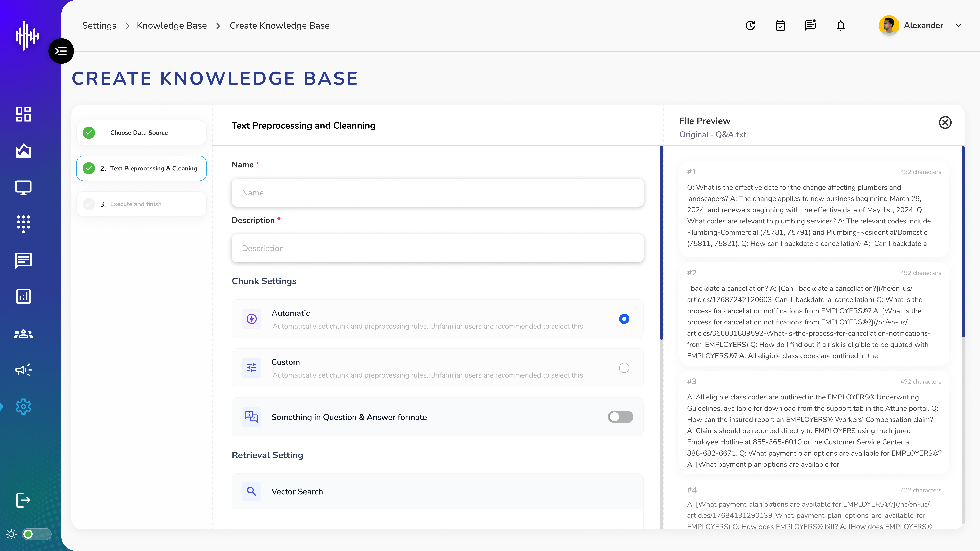The height and width of the screenshot is (551, 980).
Task: Close the File Preview panel
Action: 945,122
